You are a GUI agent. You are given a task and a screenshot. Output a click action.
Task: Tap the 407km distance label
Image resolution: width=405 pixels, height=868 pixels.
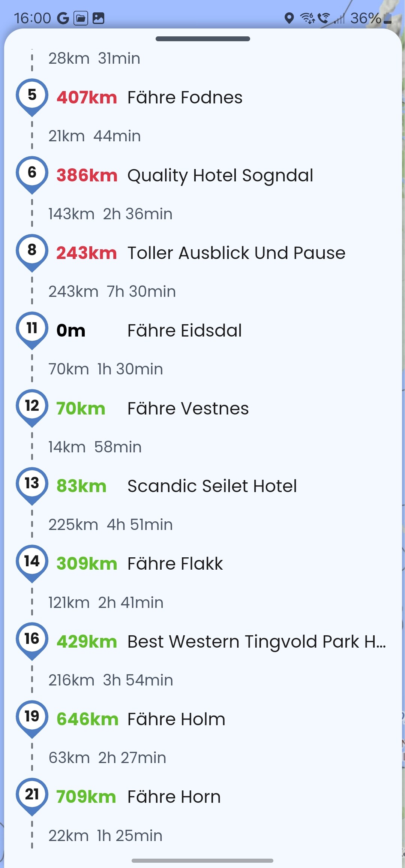(87, 98)
